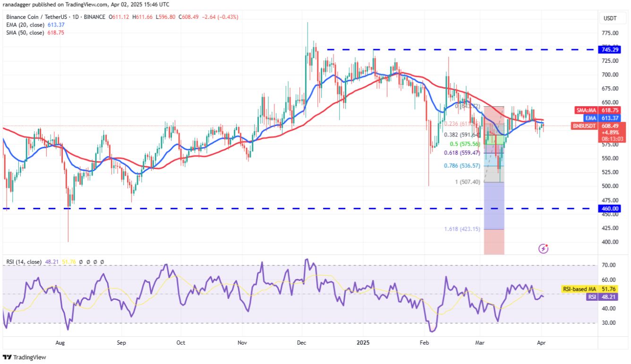Select the 1.618 (423.15) Fibonacci extension label

462,229
